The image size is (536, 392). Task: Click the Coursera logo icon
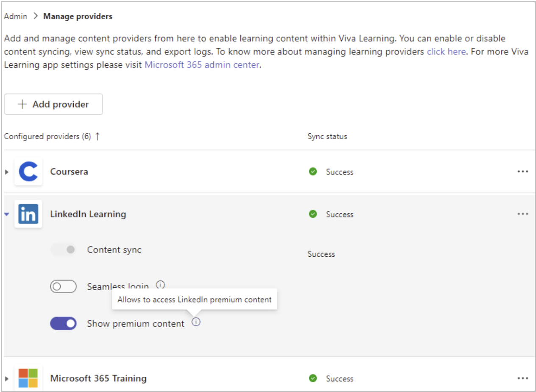(28, 172)
